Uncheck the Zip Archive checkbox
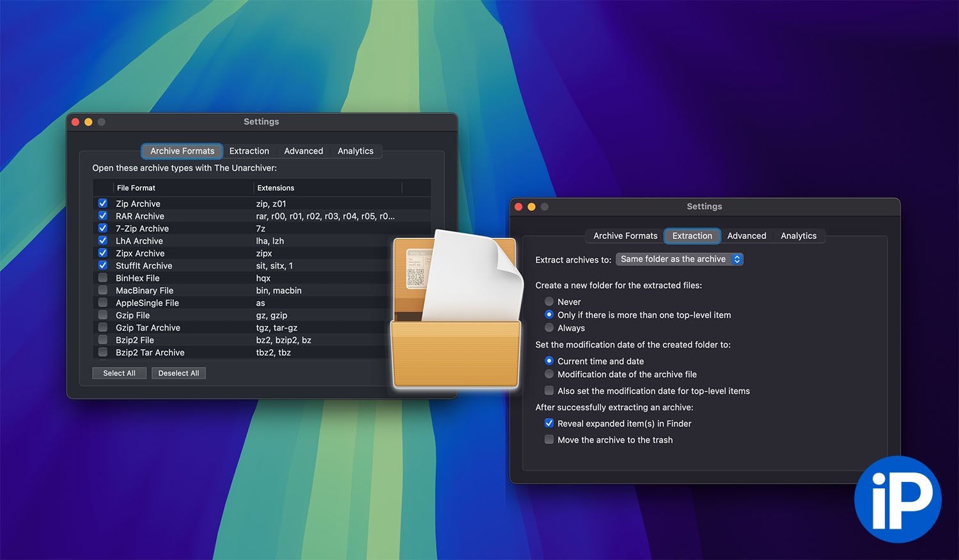 tap(102, 203)
